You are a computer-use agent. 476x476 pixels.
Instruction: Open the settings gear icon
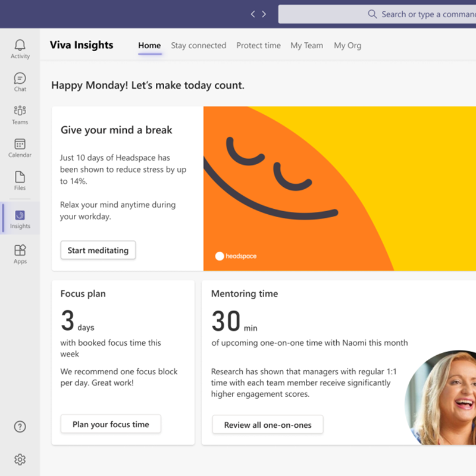[20, 459]
